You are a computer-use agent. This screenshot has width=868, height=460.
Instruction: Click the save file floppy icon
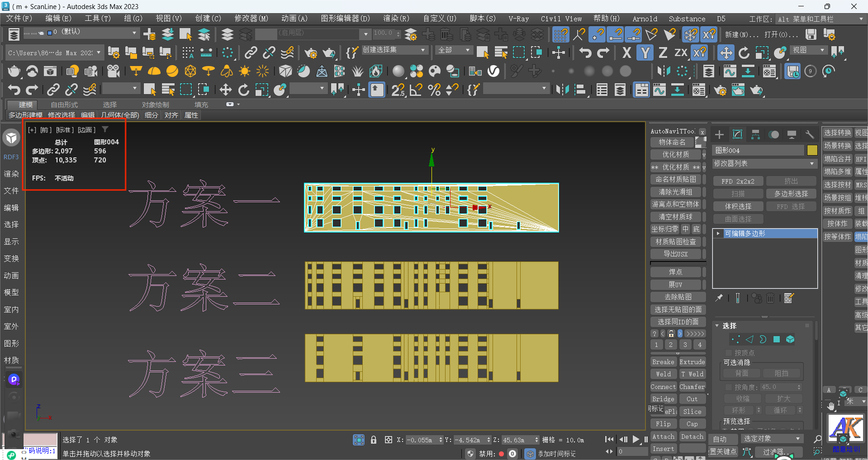tap(811, 34)
